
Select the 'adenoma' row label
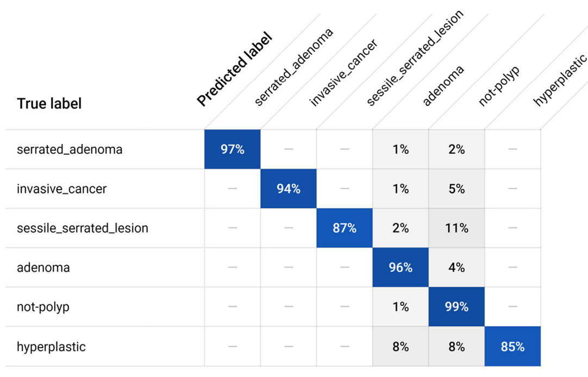(x=43, y=267)
